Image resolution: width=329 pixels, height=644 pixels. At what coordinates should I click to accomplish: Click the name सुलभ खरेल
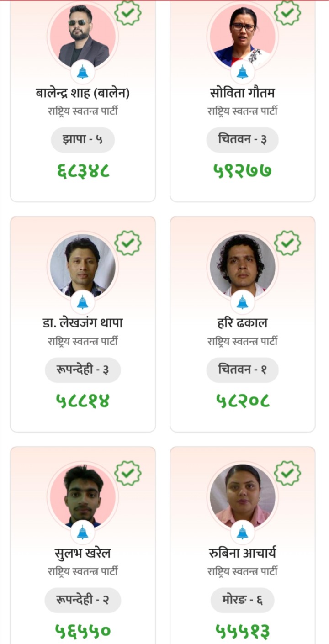[x=83, y=554]
